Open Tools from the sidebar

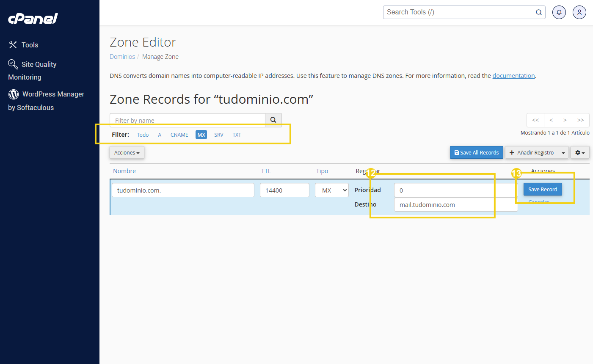point(29,45)
